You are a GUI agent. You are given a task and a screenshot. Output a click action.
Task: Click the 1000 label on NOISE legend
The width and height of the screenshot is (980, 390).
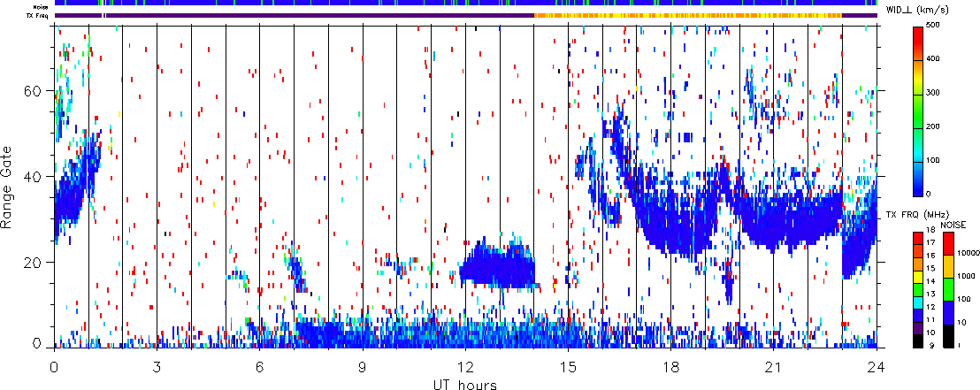click(x=964, y=274)
